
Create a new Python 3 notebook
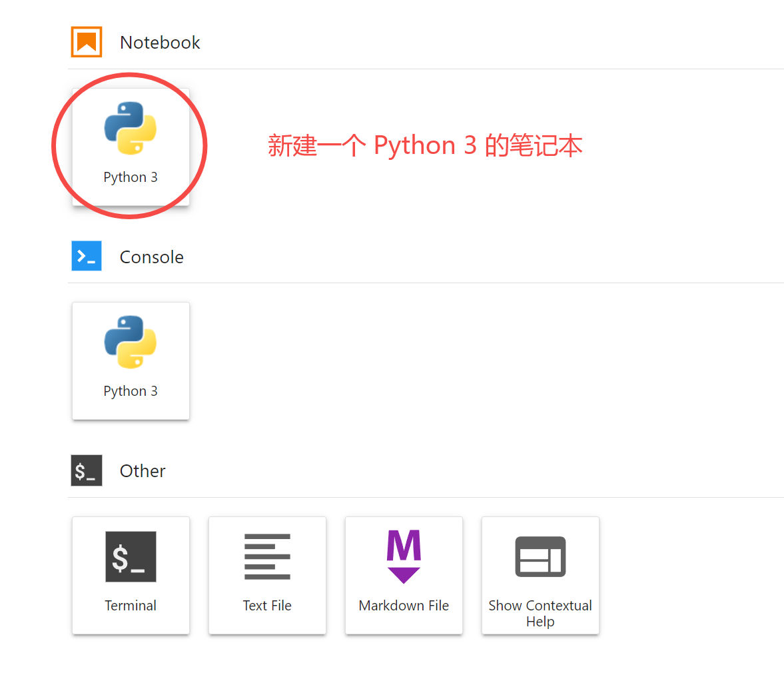coord(131,147)
